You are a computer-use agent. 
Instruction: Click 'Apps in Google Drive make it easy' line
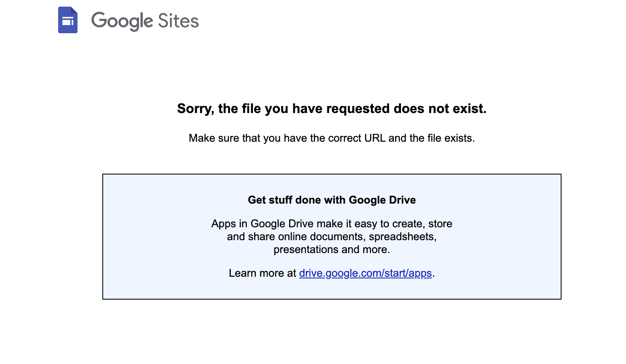coord(332,224)
